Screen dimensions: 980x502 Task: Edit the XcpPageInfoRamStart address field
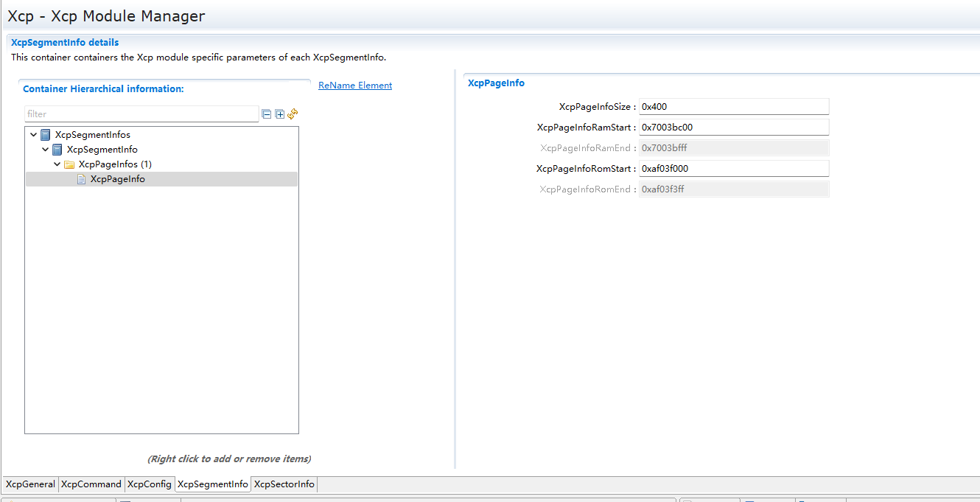(733, 128)
